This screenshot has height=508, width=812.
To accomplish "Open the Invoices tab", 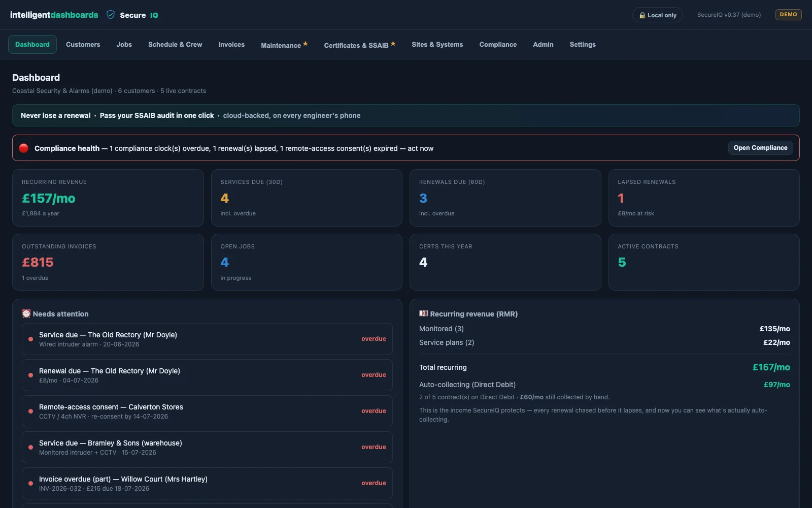I will click(x=231, y=45).
